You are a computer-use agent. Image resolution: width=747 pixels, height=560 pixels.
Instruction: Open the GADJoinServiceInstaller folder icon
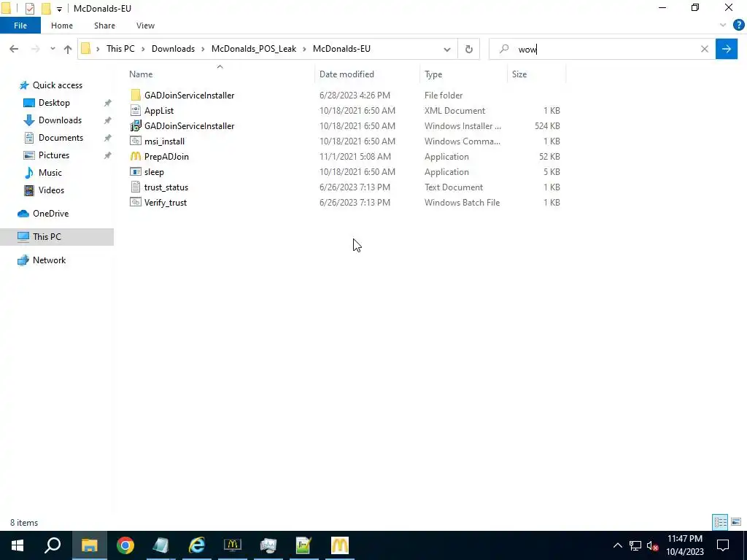tap(136, 96)
